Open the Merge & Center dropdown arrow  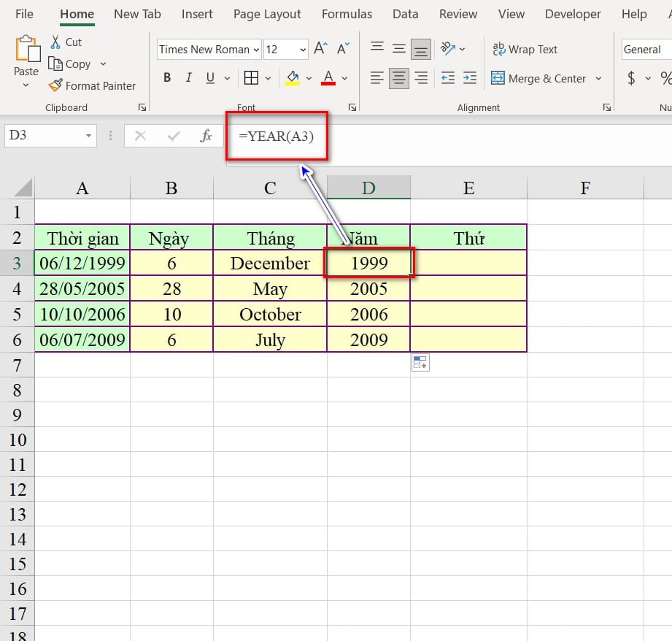click(598, 78)
